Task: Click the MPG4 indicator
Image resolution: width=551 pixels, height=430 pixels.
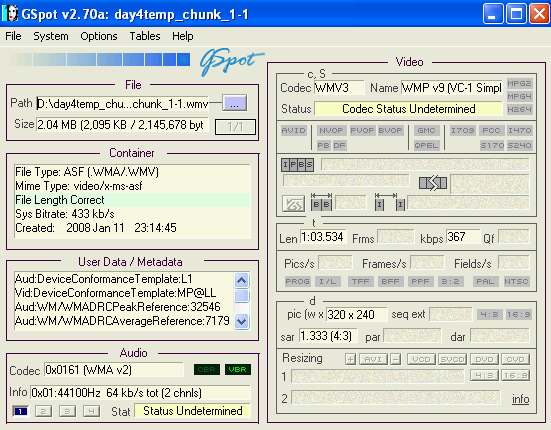Action: (x=519, y=96)
